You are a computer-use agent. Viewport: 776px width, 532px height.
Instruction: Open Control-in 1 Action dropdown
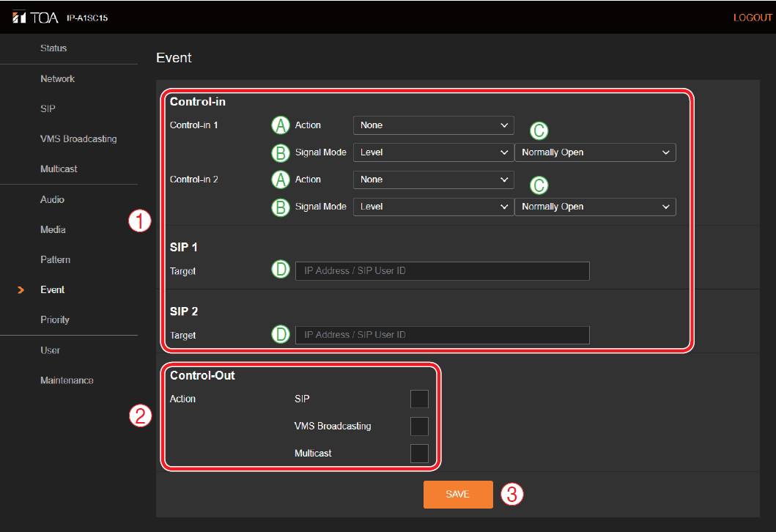(434, 125)
